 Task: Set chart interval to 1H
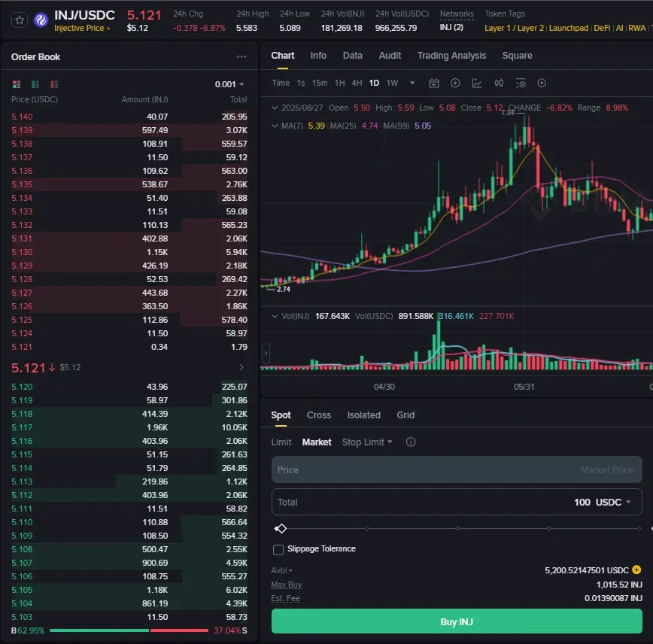click(x=339, y=83)
